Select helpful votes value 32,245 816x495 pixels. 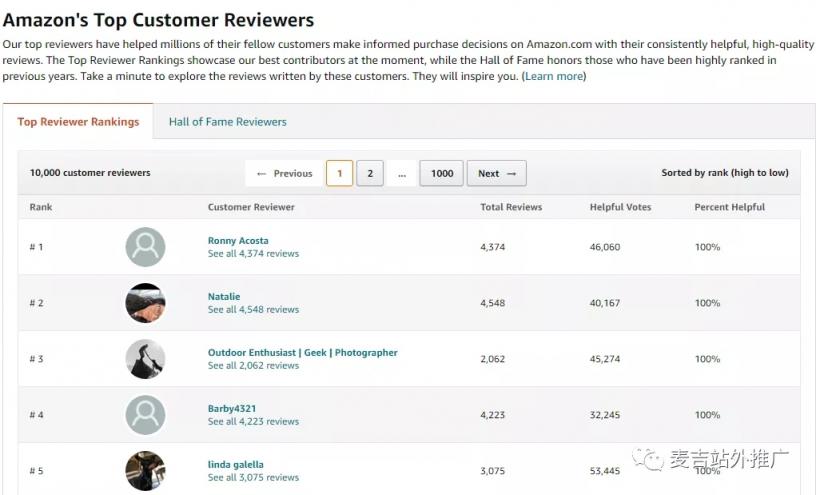click(x=605, y=415)
